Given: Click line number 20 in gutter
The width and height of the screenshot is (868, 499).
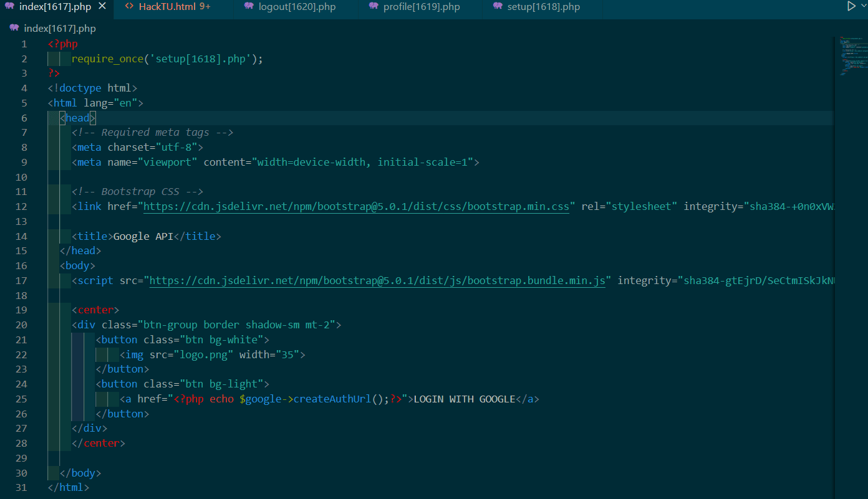Looking at the screenshot, I should click(x=21, y=325).
